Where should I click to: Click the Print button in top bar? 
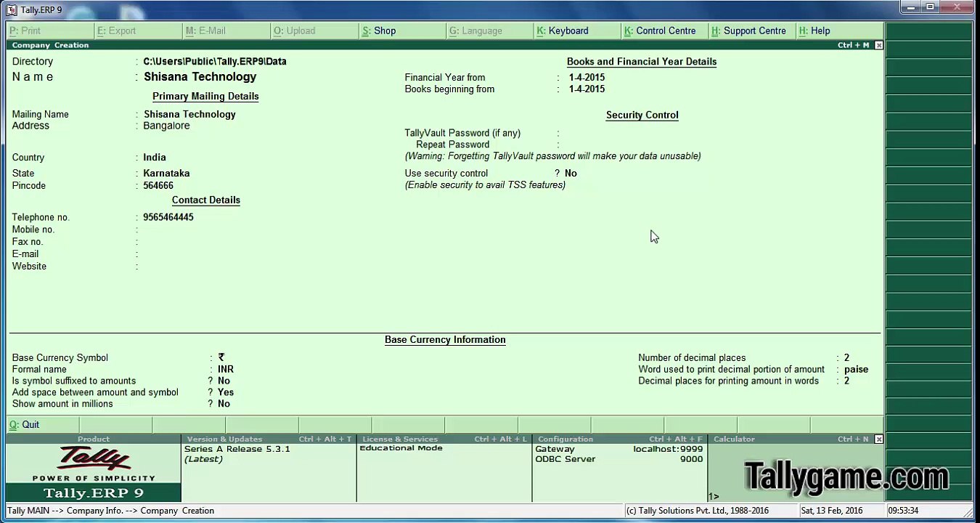[x=50, y=31]
